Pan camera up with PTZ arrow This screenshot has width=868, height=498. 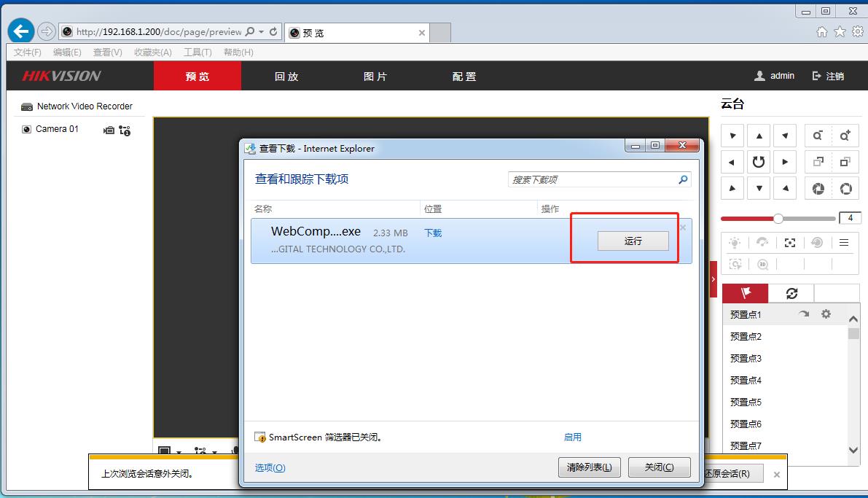(x=759, y=136)
